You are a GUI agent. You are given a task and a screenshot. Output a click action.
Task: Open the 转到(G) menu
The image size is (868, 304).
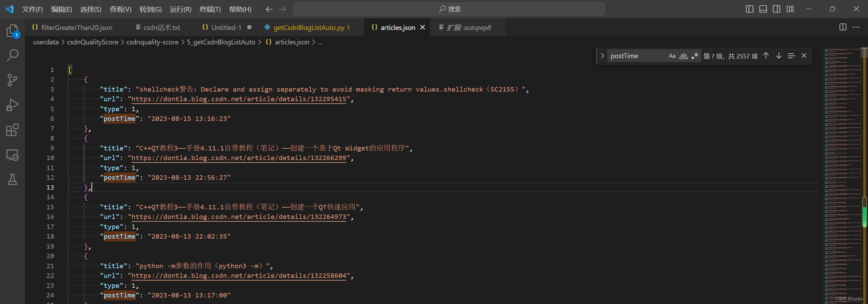[x=151, y=9]
